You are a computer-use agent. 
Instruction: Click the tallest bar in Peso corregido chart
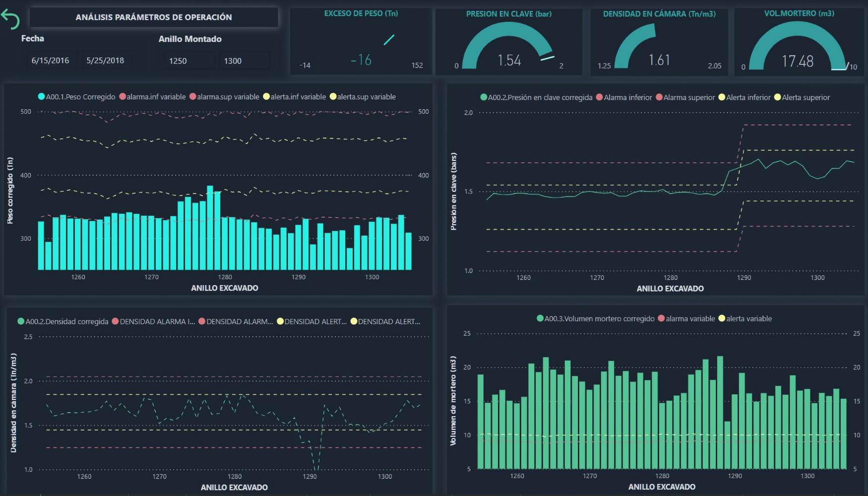click(x=210, y=228)
